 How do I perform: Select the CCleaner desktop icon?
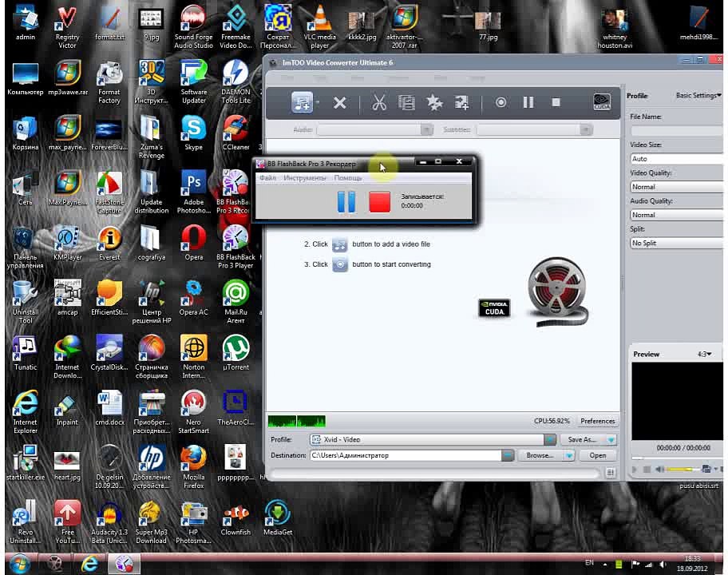coord(235,133)
